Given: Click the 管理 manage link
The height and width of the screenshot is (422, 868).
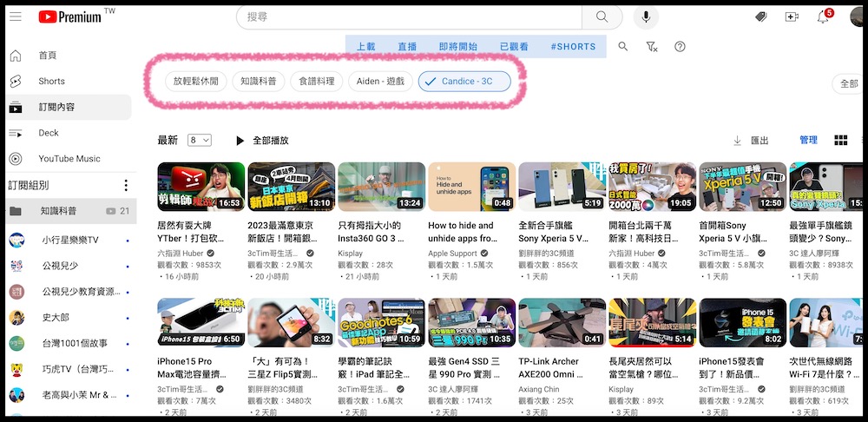Looking at the screenshot, I should point(808,141).
